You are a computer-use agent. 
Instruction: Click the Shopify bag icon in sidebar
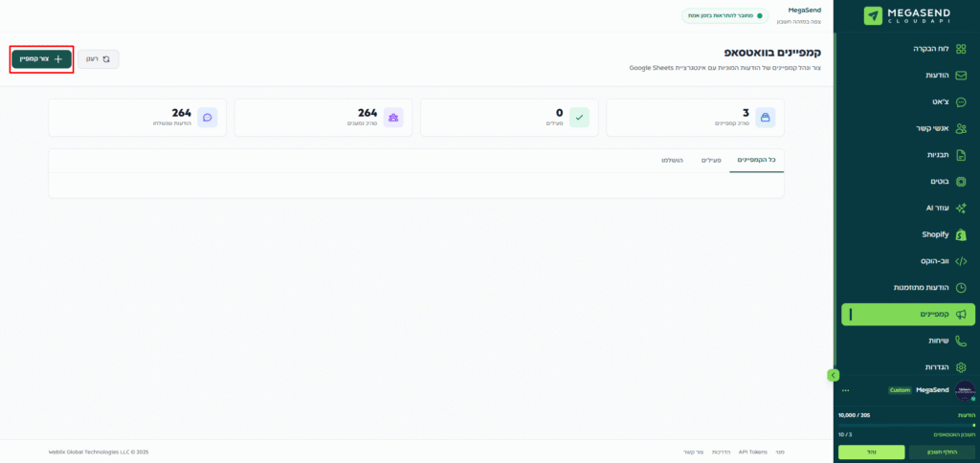[x=961, y=234]
